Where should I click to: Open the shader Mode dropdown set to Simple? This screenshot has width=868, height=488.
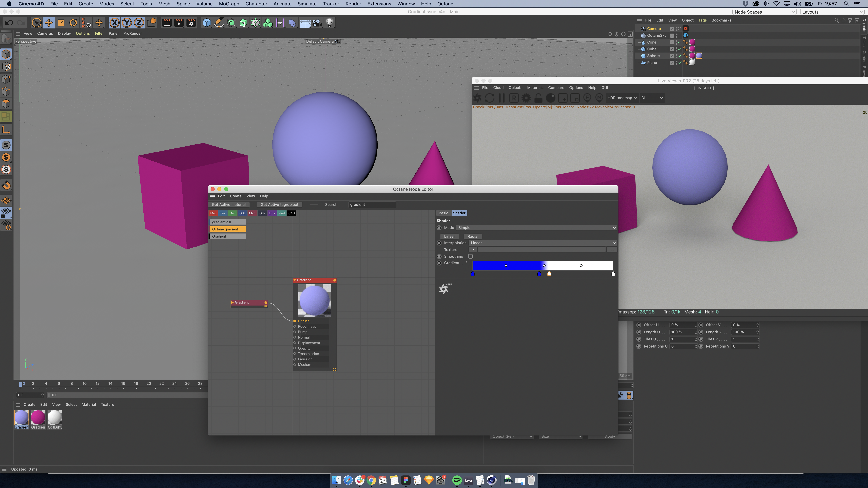(536, 228)
